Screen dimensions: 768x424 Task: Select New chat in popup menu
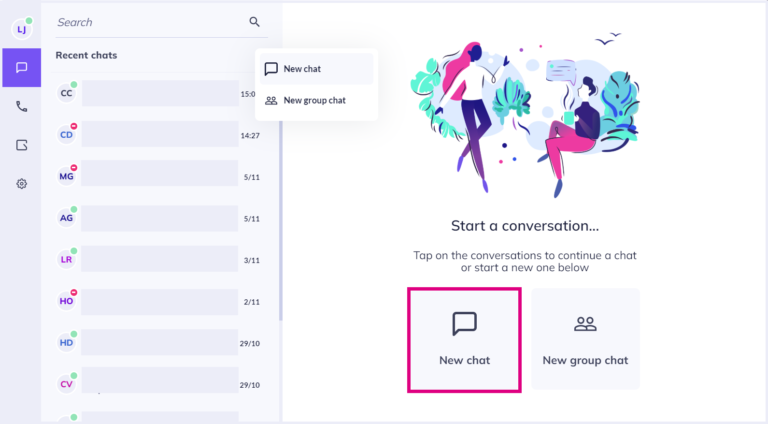pos(316,69)
